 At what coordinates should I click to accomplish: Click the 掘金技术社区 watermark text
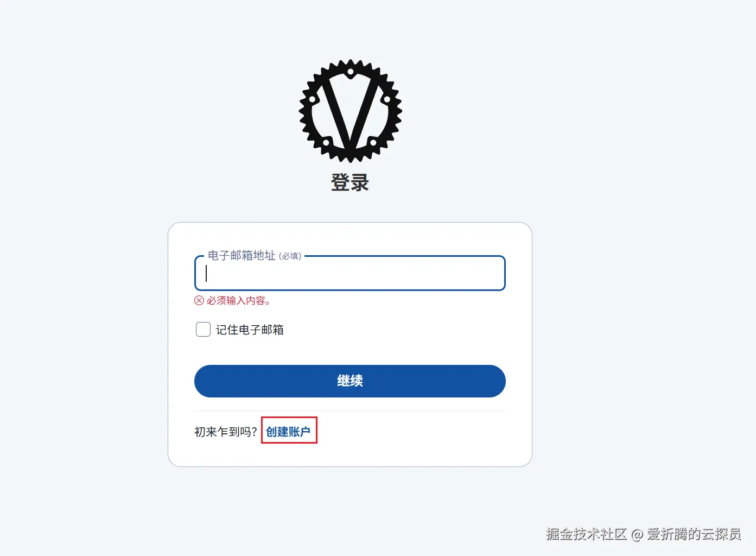point(586,534)
